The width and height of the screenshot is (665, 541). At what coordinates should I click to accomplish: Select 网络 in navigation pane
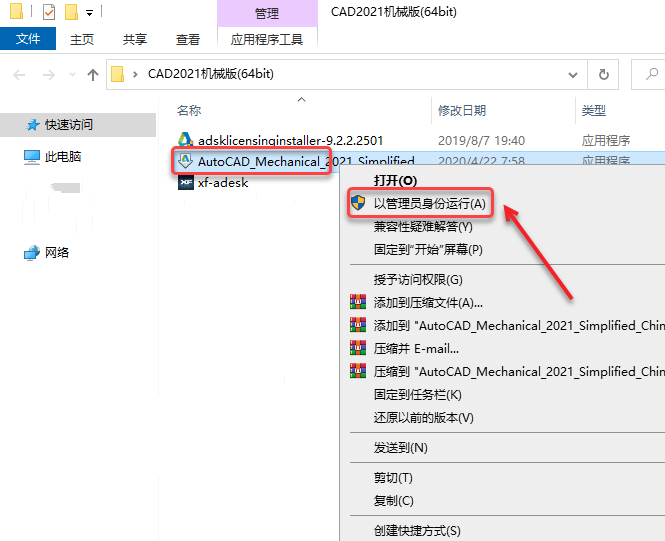coord(57,253)
